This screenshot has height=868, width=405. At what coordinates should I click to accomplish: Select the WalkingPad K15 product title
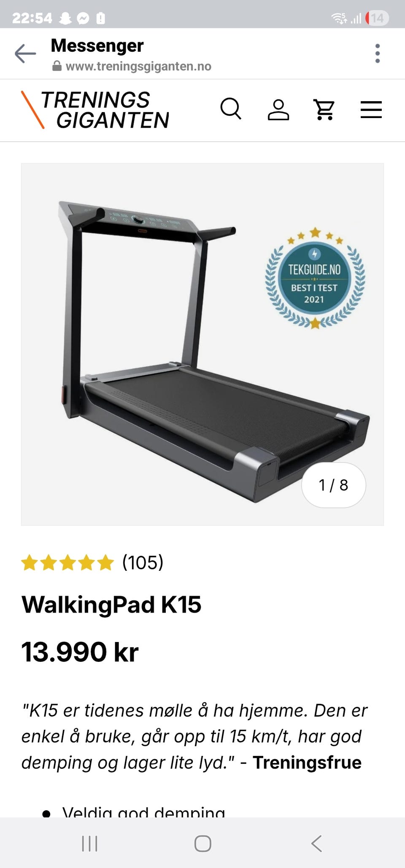pos(111,605)
